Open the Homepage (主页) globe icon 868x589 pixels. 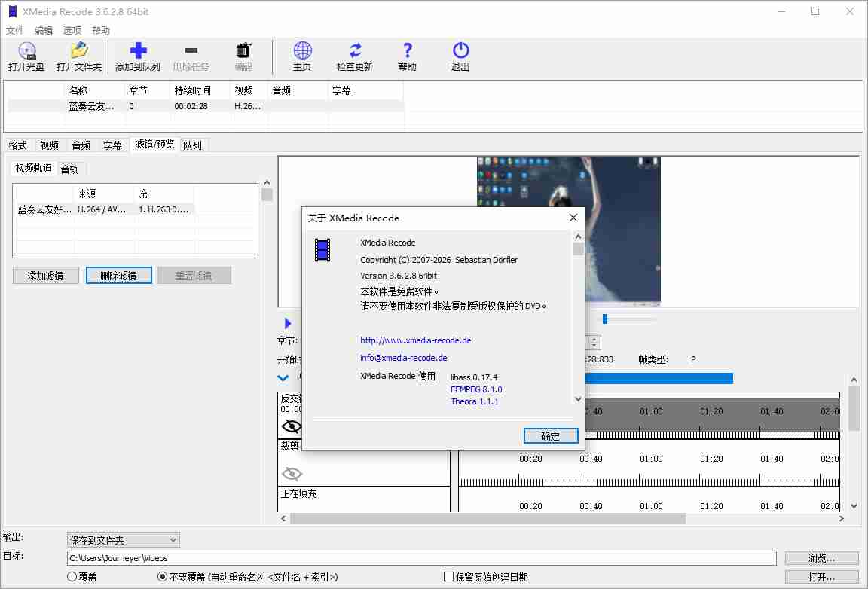(302, 51)
